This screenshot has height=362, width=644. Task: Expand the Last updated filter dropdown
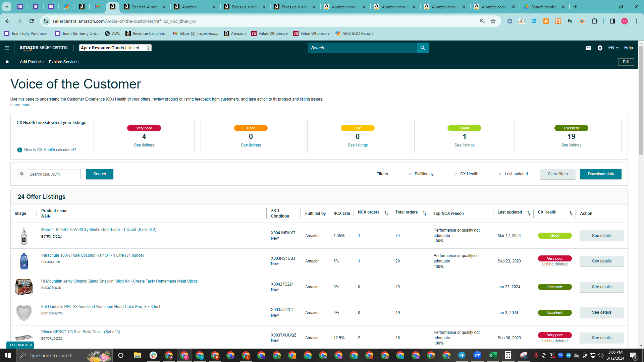pos(514,174)
